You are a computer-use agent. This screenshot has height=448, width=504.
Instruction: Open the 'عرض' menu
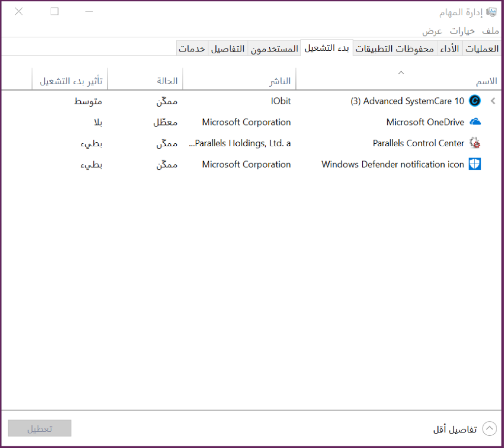tap(432, 31)
